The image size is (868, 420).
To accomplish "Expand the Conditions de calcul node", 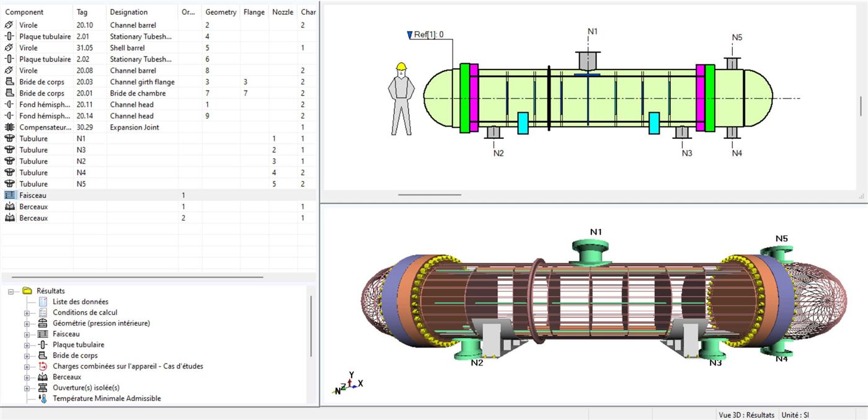I will coord(27,313).
